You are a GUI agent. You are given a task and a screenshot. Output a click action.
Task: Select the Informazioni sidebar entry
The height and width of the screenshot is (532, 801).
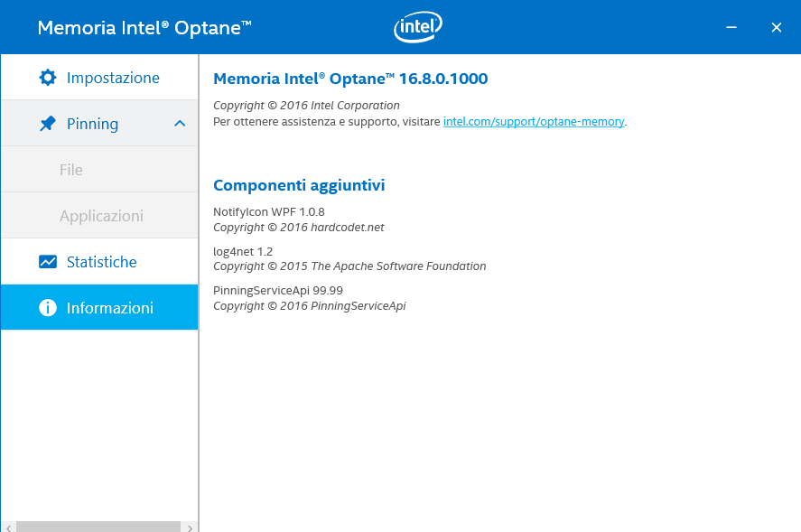[x=109, y=308]
